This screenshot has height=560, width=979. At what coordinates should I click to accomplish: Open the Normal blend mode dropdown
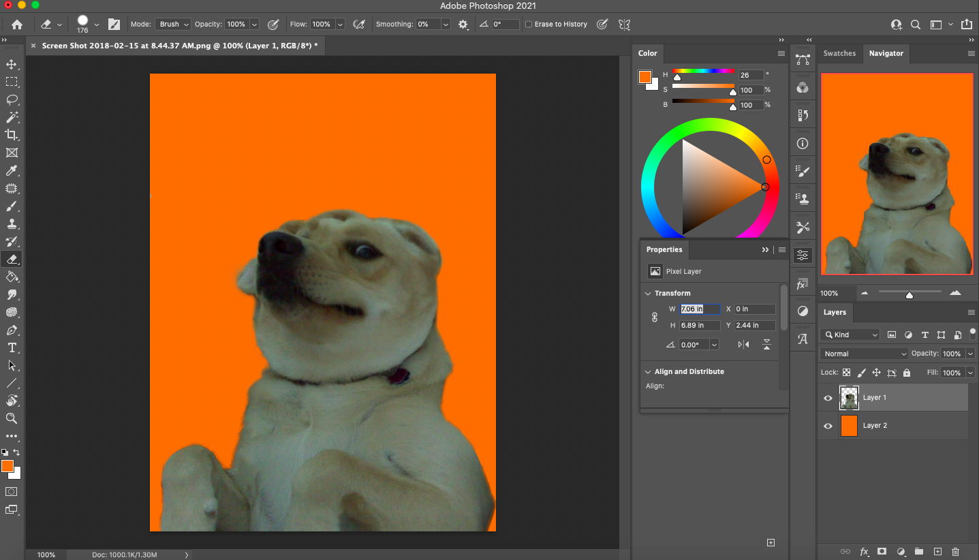[x=864, y=354]
